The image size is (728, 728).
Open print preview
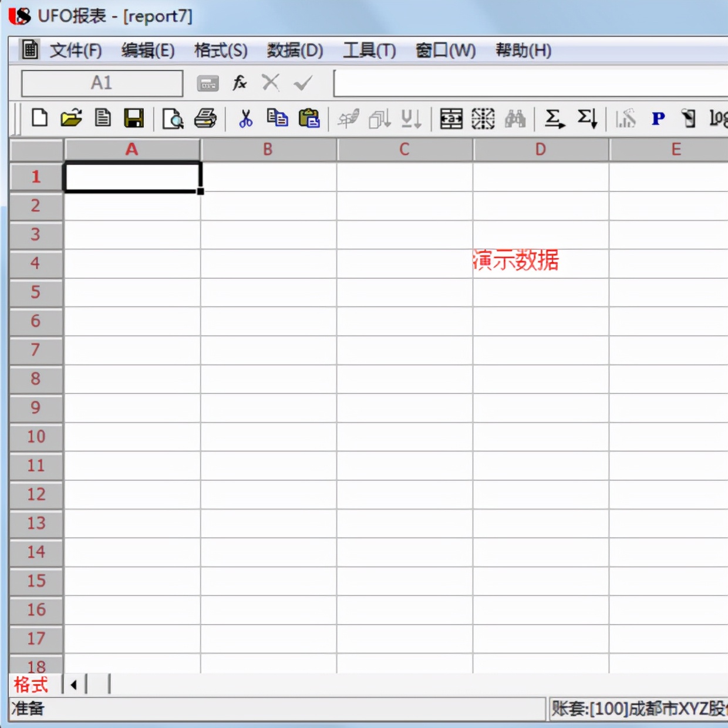[x=172, y=118]
